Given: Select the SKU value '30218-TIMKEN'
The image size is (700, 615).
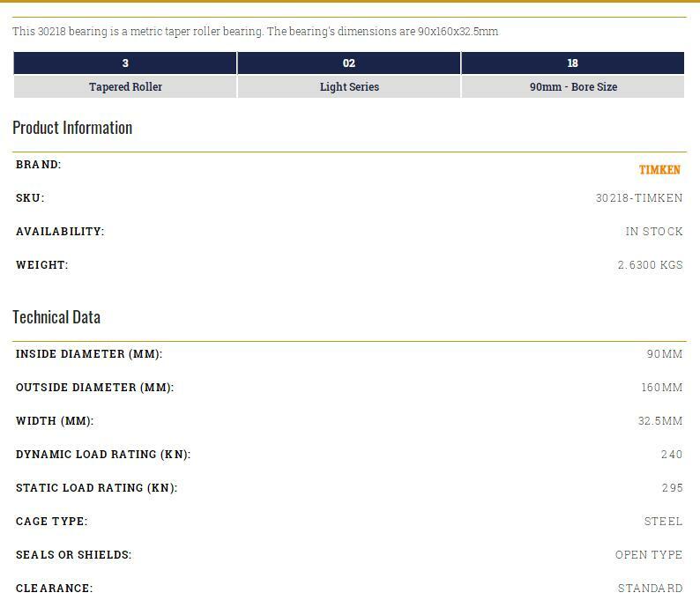Looking at the screenshot, I should (x=639, y=197).
